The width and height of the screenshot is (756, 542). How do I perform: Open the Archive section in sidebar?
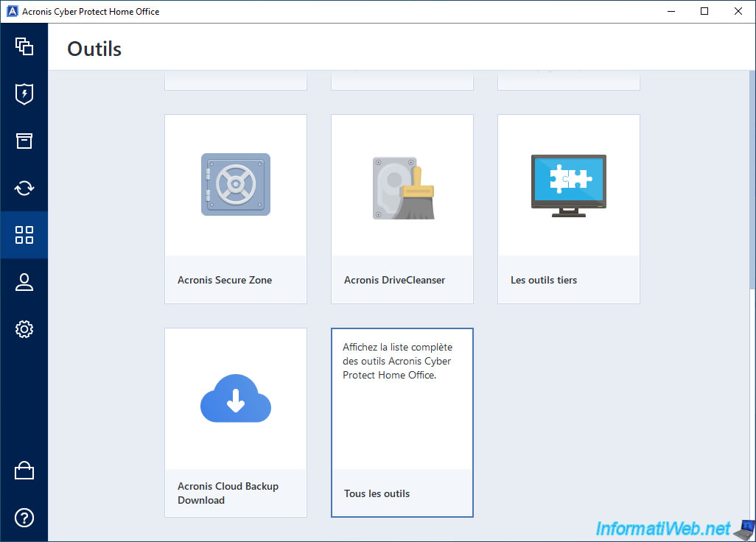pos(24,141)
